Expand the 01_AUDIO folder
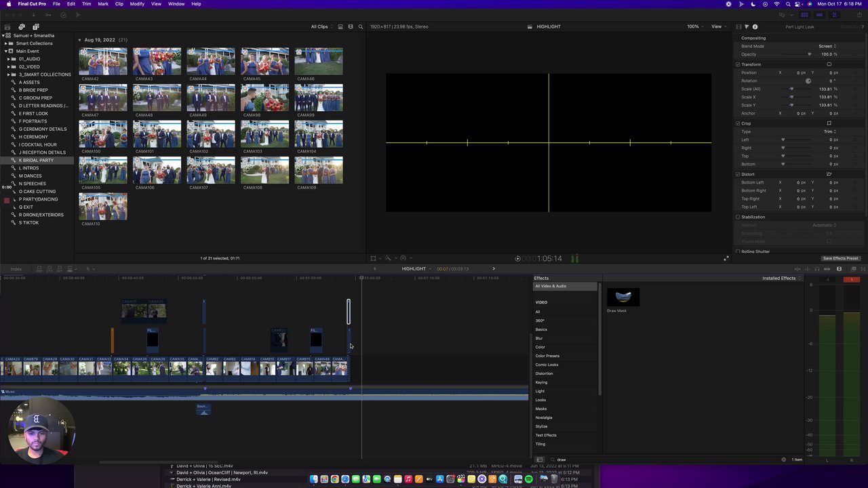 [x=8, y=59]
